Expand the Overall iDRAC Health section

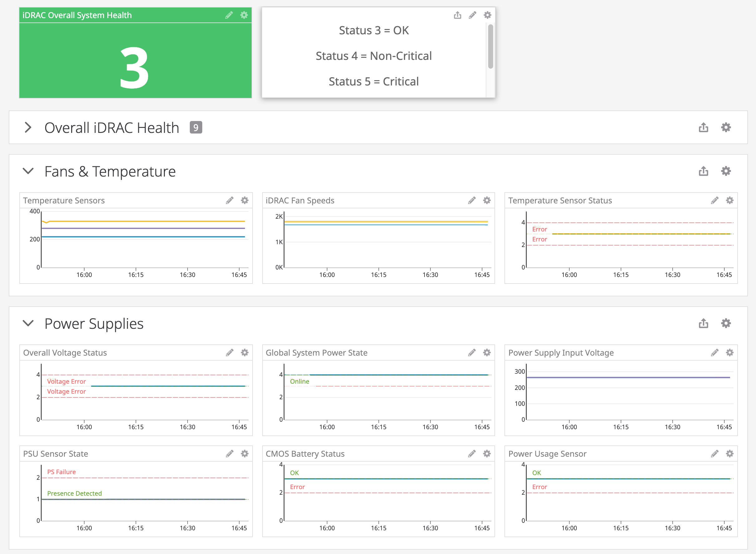pyautogui.click(x=28, y=128)
